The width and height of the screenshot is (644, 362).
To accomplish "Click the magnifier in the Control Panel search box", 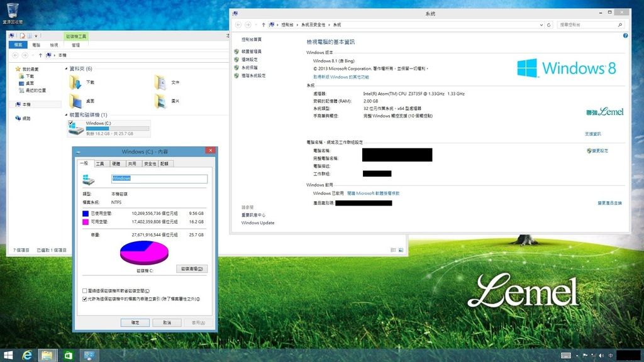I will click(x=620, y=25).
